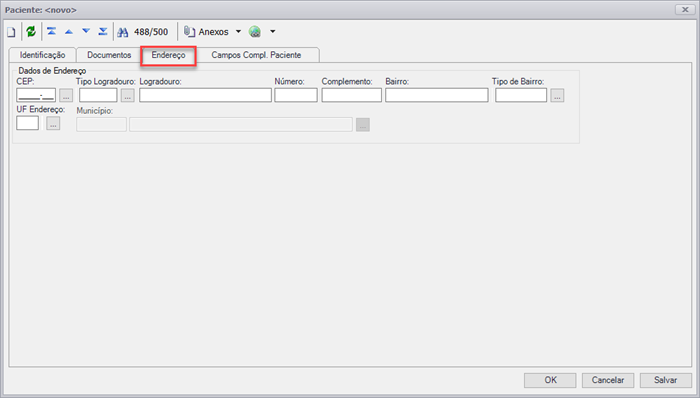Click the 488/500 record counter

[151, 32]
